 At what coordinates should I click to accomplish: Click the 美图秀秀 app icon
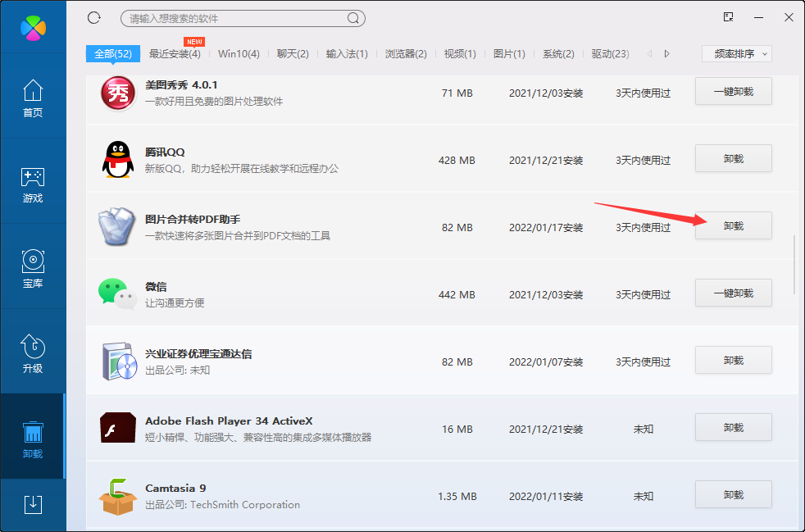coord(117,93)
